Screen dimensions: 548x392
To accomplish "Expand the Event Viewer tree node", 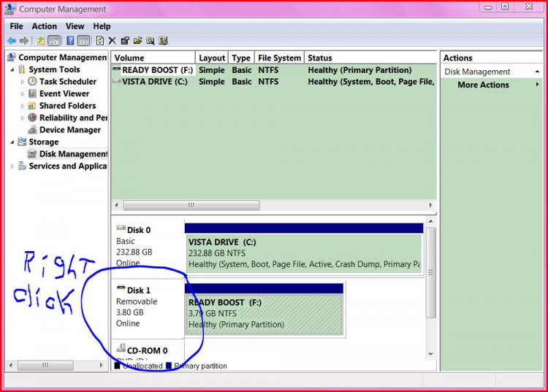I will (23, 94).
